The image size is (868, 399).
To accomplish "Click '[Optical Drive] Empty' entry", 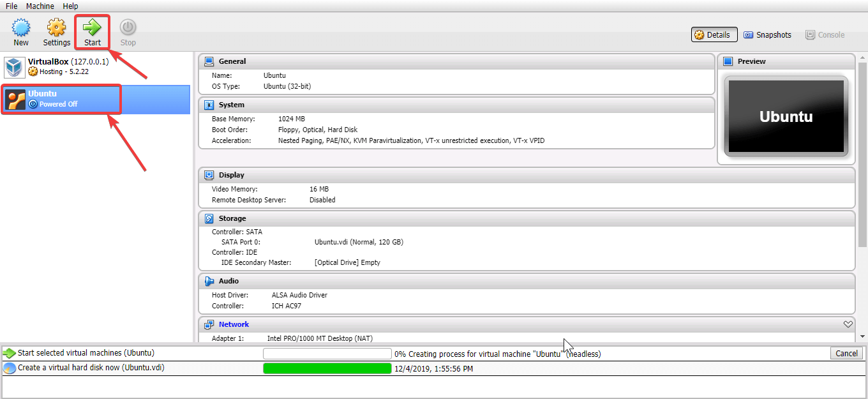I will [x=347, y=262].
